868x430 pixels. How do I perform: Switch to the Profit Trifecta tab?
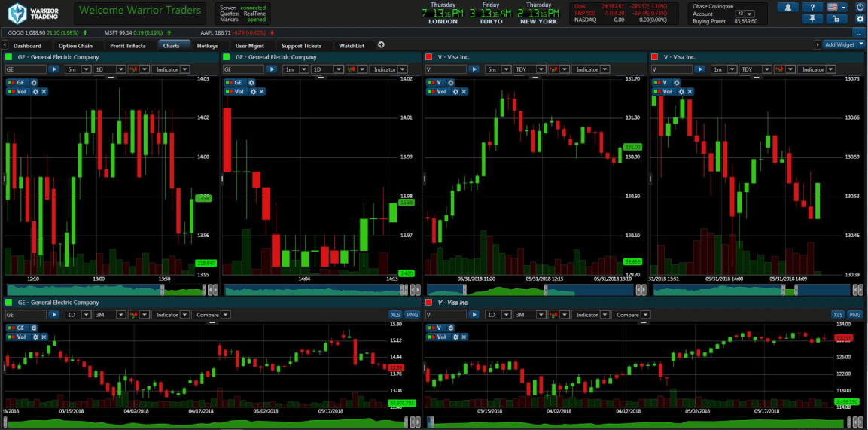(128, 46)
